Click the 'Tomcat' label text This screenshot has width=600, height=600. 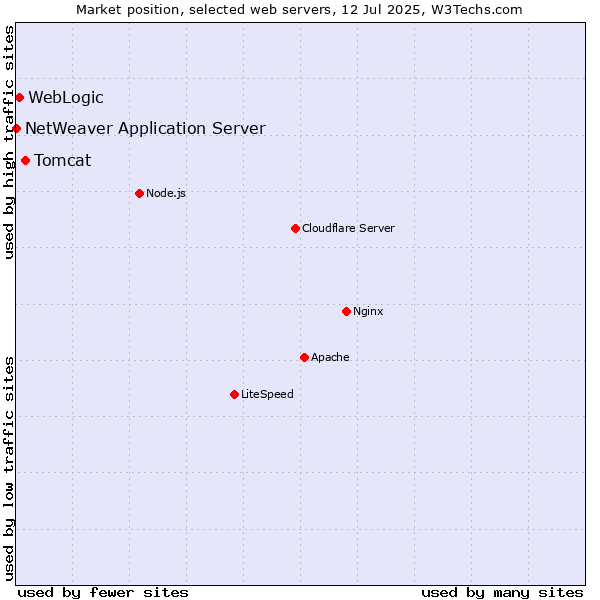63,160
